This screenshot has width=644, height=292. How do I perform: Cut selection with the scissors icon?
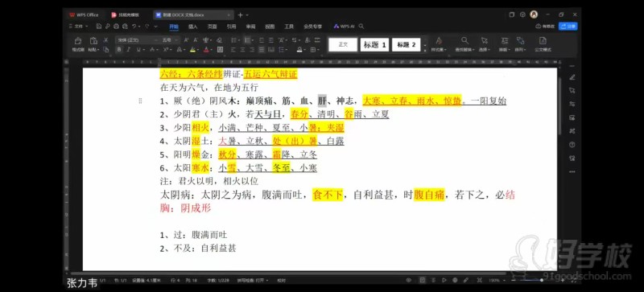coord(105,40)
